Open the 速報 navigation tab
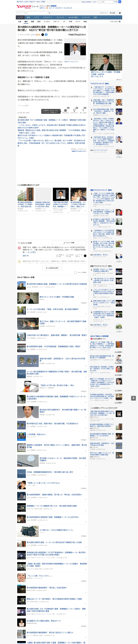This screenshot has height=644, width=138. tap(28, 17)
